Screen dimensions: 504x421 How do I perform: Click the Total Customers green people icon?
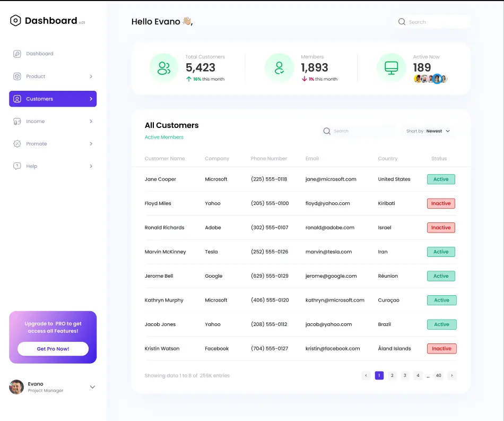point(163,67)
